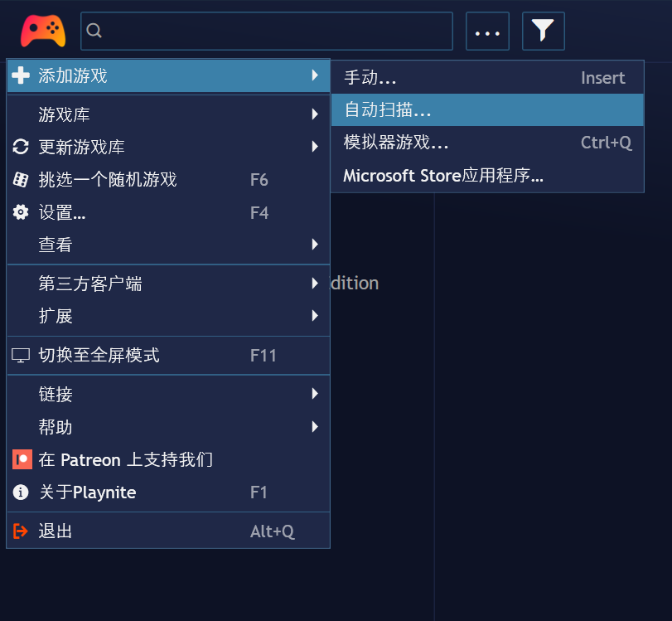Click the Patreon icon in the menu
Image resolution: width=672 pixels, height=621 pixels.
point(20,459)
